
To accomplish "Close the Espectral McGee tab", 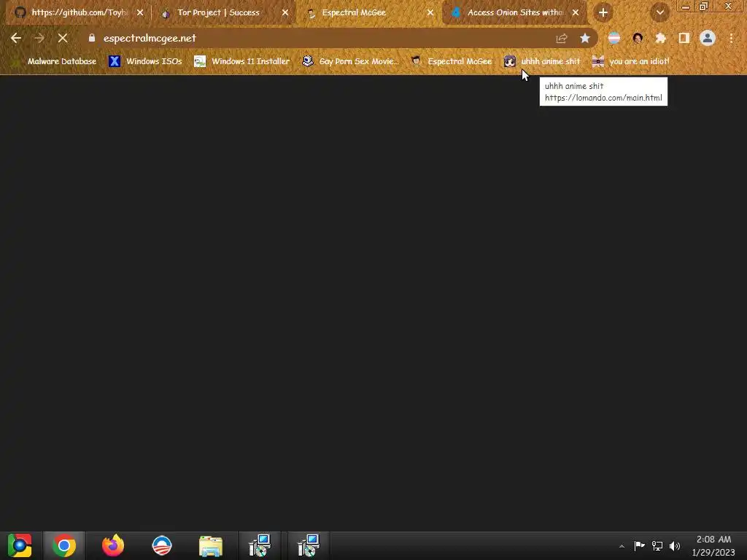I will [430, 13].
